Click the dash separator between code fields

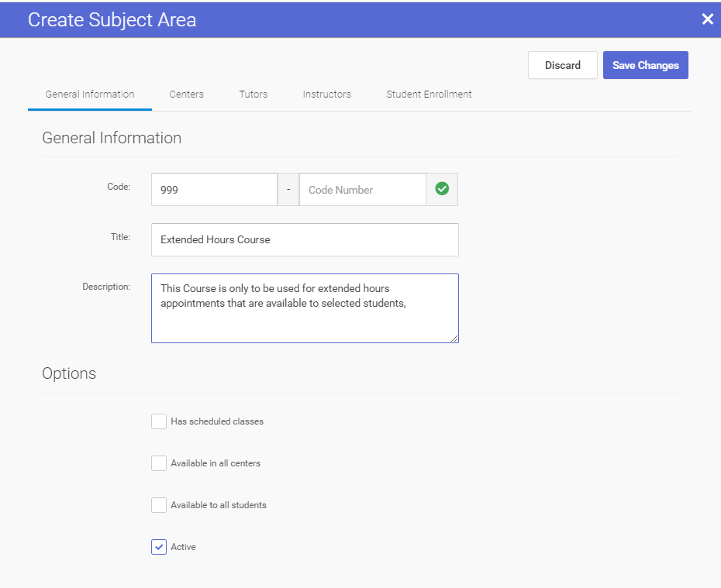[x=288, y=190]
